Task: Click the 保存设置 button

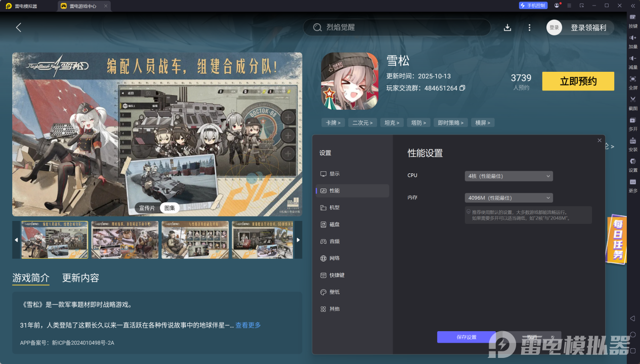Action: (x=466, y=337)
